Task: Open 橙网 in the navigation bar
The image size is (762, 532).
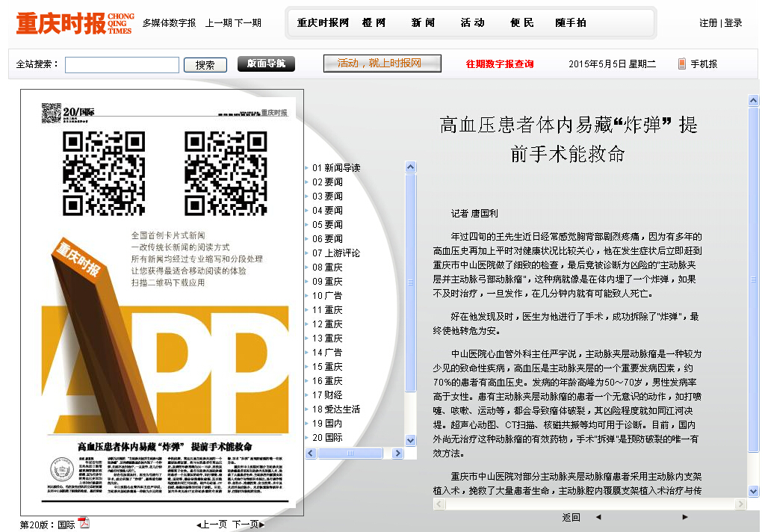Action: [x=374, y=22]
